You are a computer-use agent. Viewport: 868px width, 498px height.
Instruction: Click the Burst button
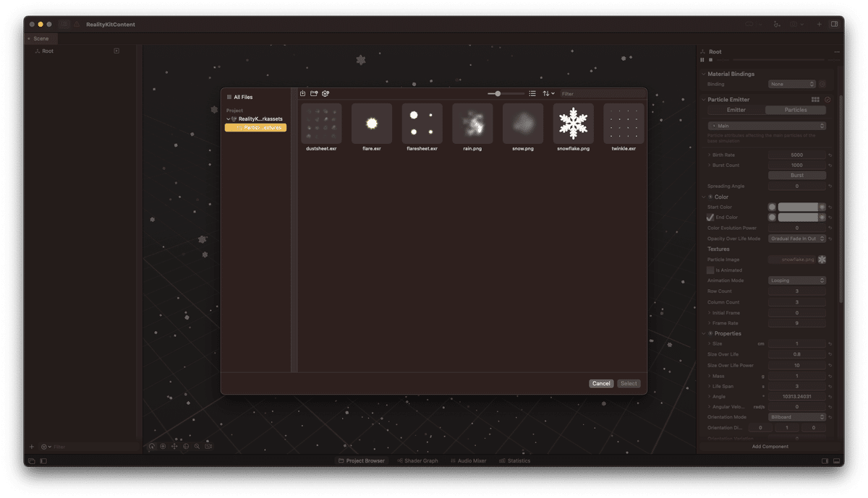coord(797,175)
